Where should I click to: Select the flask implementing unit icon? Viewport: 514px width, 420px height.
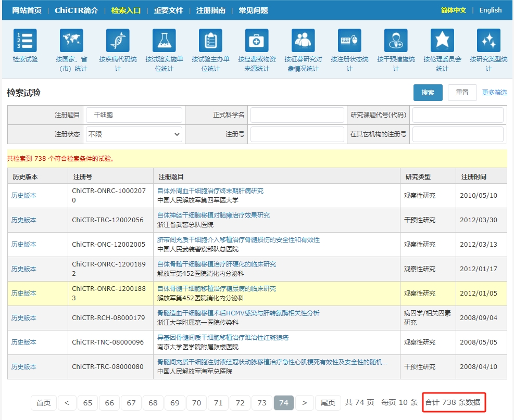pos(164,41)
